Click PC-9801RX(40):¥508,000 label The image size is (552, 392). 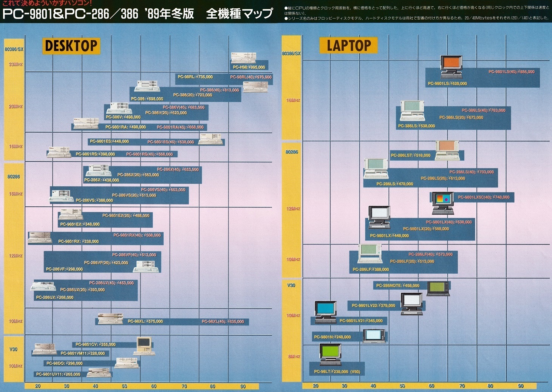tap(137, 235)
